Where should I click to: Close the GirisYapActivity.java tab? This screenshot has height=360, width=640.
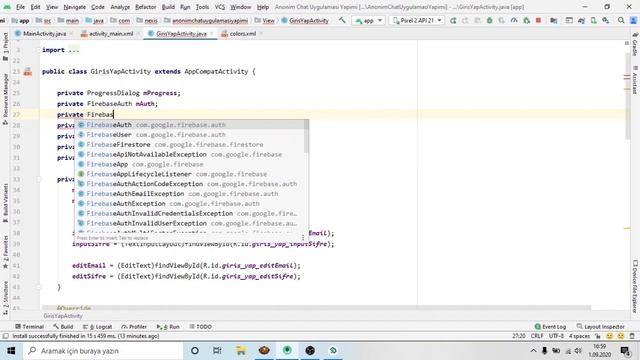[x=212, y=34]
